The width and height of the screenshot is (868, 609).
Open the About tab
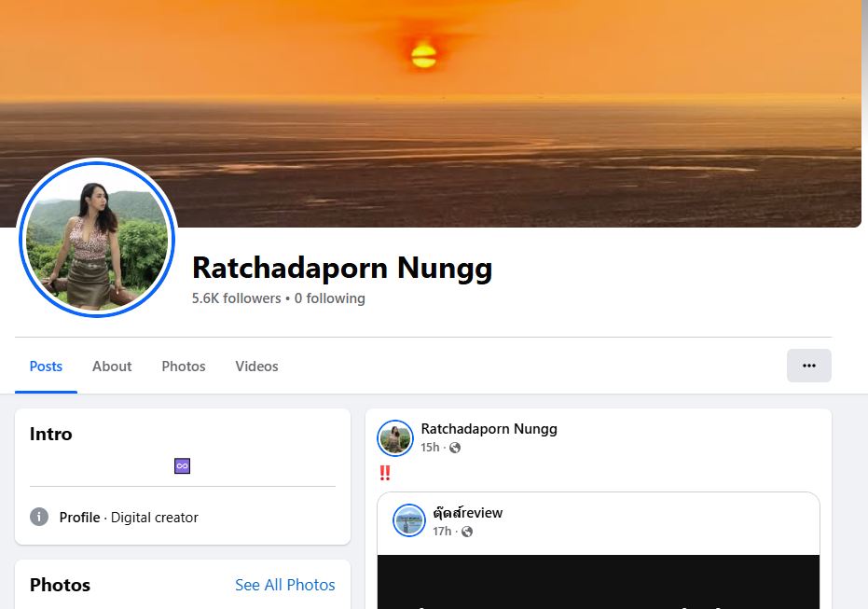coord(112,367)
